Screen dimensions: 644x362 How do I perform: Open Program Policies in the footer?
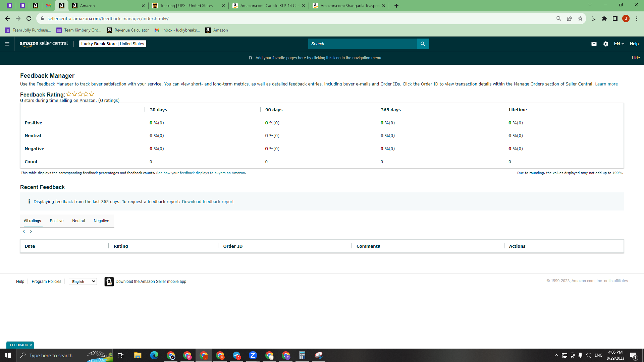47,282
